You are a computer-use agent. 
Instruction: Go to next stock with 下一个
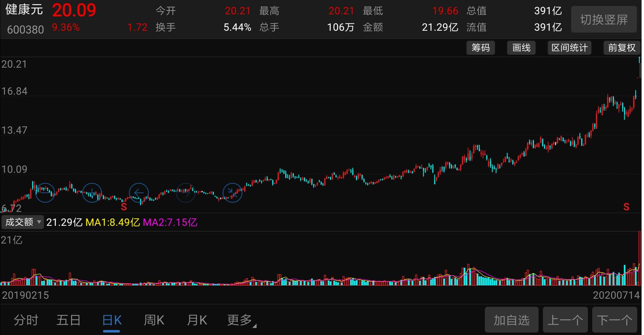615,320
